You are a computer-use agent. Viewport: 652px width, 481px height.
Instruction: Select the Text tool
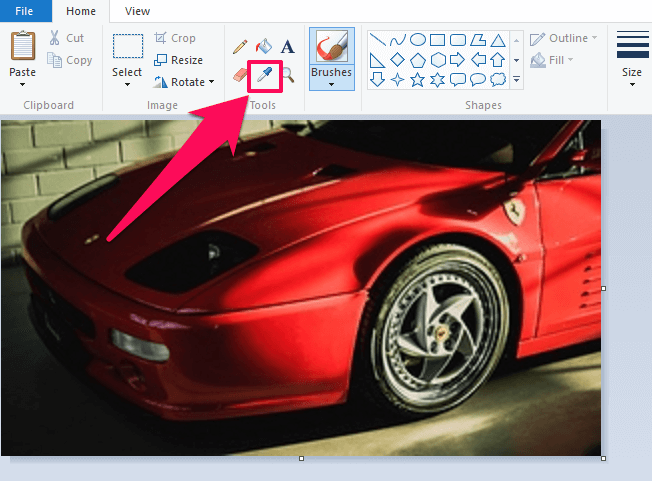[x=287, y=47]
